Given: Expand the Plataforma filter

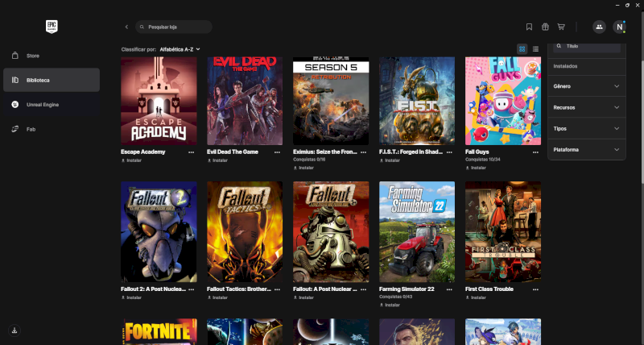Looking at the screenshot, I should 586,149.
